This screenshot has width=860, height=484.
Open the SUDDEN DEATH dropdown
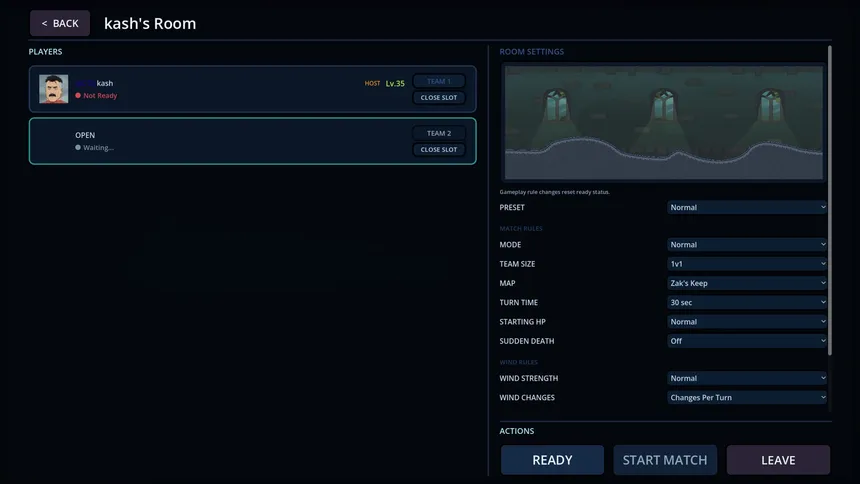pos(747,341)
